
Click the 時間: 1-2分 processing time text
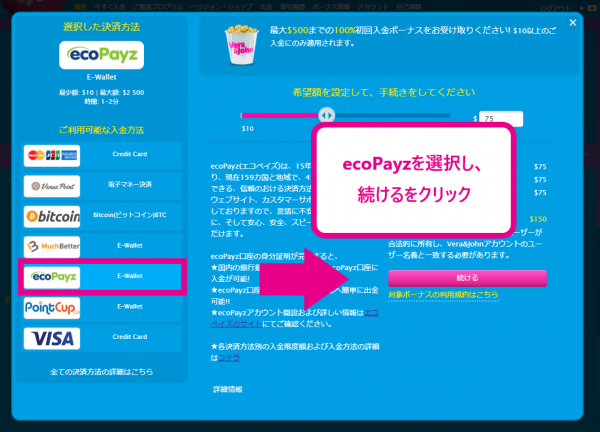[x=101, y=102]
